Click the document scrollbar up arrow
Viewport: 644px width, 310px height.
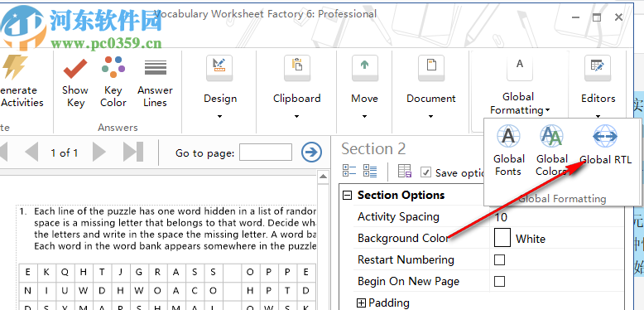[323, 177]
